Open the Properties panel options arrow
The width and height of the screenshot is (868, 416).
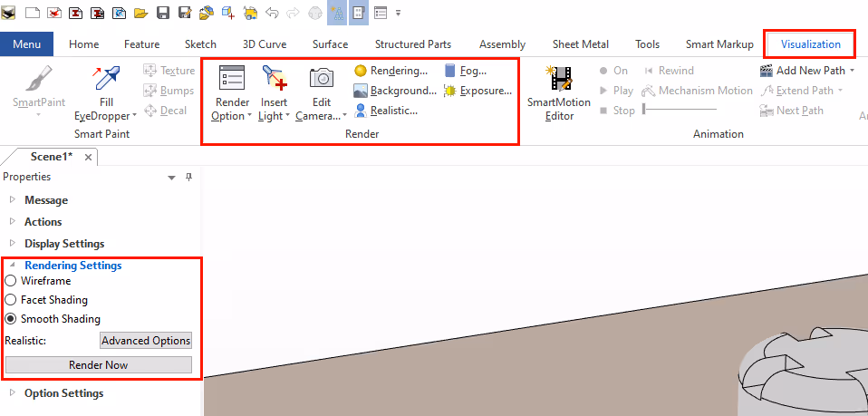171,178
